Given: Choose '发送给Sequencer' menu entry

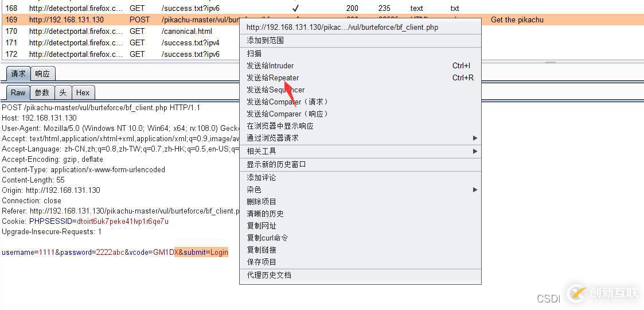Looking at the screenshot, I should pyautogui.click(x=360, y=90).
